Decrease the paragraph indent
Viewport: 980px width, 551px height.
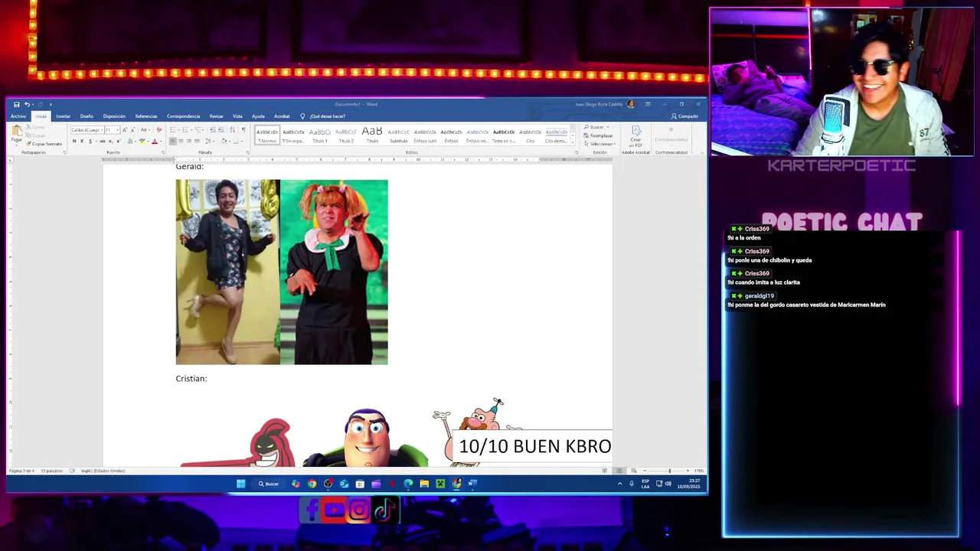[212, 130]
